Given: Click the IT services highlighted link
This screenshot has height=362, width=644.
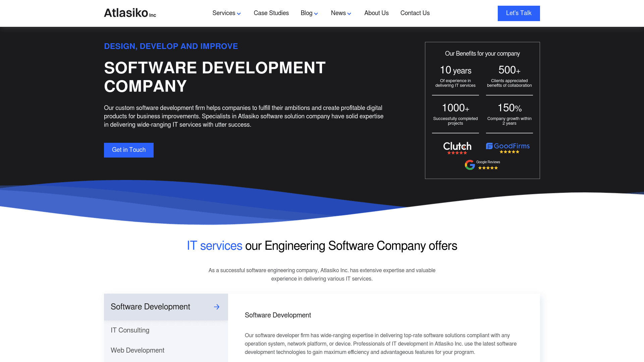Looking at the screenshot, I should click(214, 246).
